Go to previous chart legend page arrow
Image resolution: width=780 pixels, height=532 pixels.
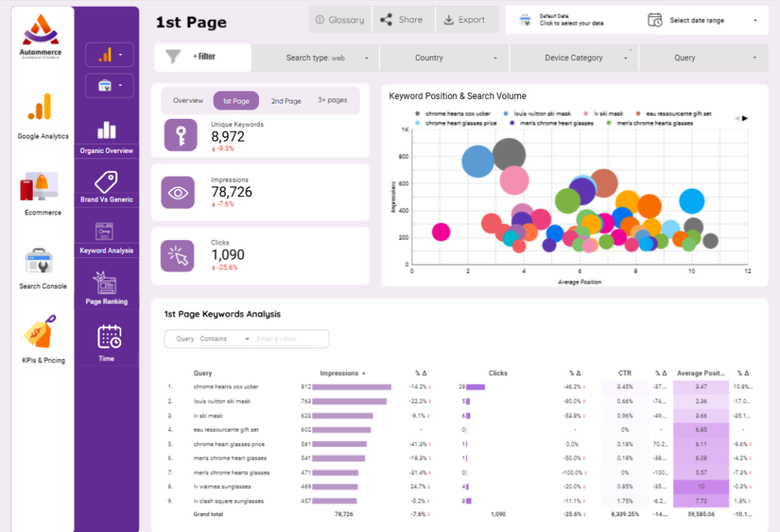(737, 118)
